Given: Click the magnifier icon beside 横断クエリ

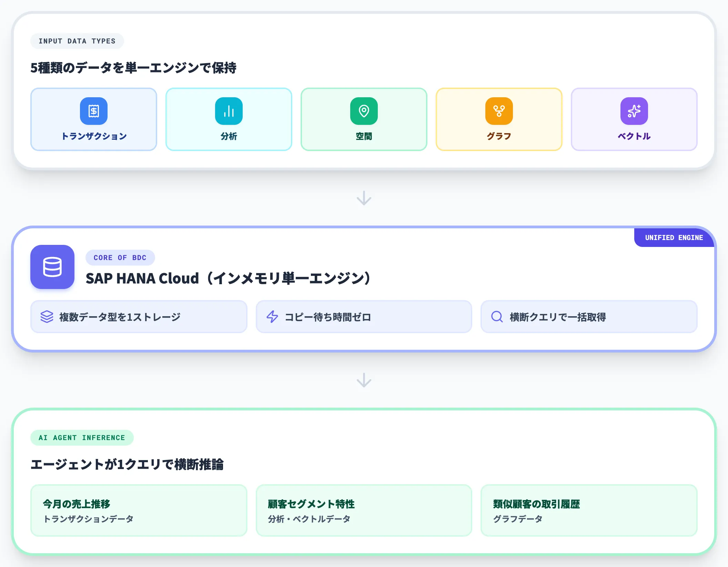Looking at the screenshot, I should [497, 317].
